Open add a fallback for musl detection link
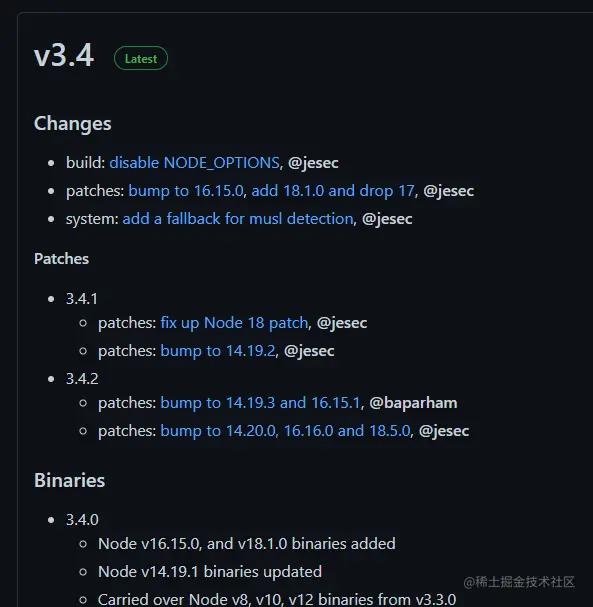 tap(238, 219)
